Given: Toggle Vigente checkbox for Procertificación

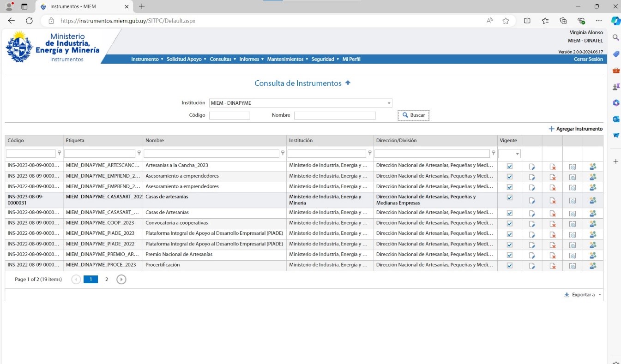Looking at the screenshot, I should click(510, 265).
